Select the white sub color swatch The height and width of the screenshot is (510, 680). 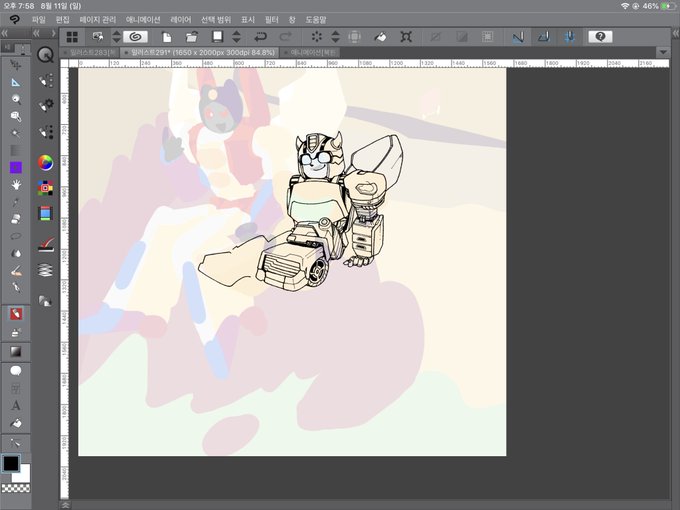[23, 474]
